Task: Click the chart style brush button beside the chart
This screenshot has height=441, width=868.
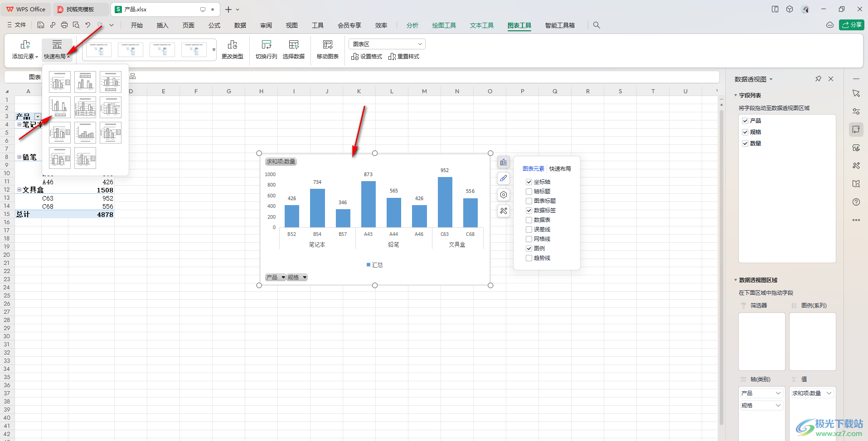Action: pyautogui.click(x=504, y=178)
